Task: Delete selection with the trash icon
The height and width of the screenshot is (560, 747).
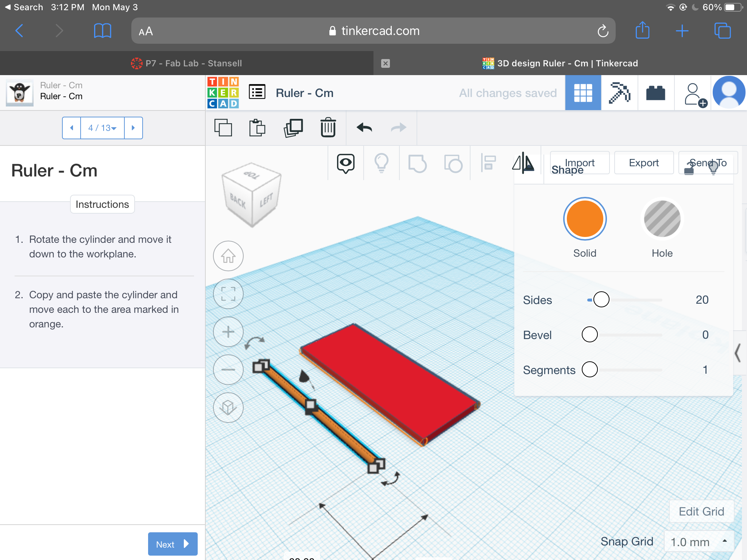Action: (x=328, y=127)
